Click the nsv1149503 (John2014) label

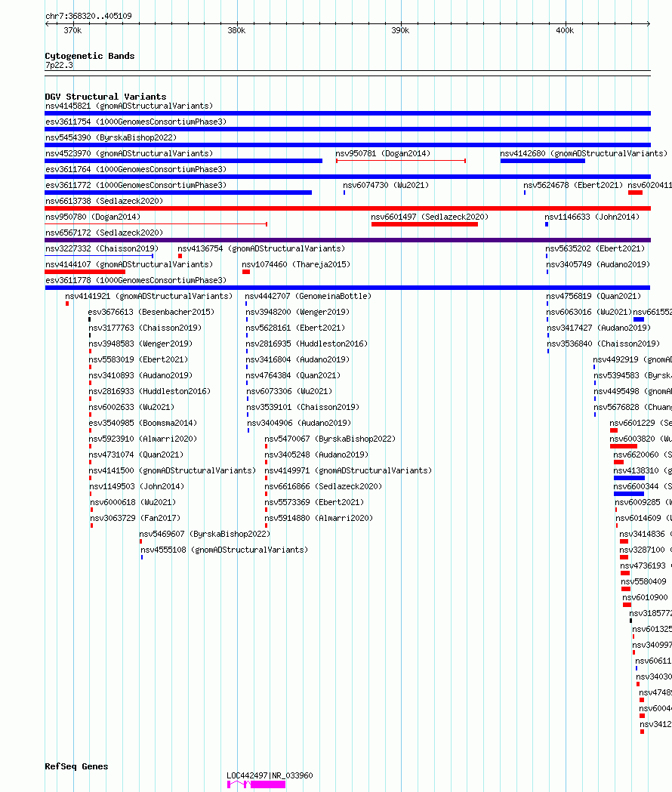pos(137,486)
